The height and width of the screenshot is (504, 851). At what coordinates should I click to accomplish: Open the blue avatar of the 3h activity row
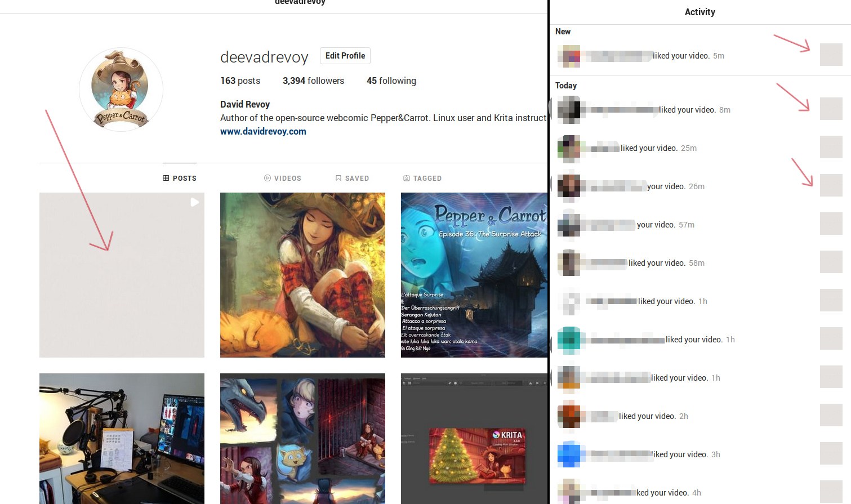coord(569,454)
